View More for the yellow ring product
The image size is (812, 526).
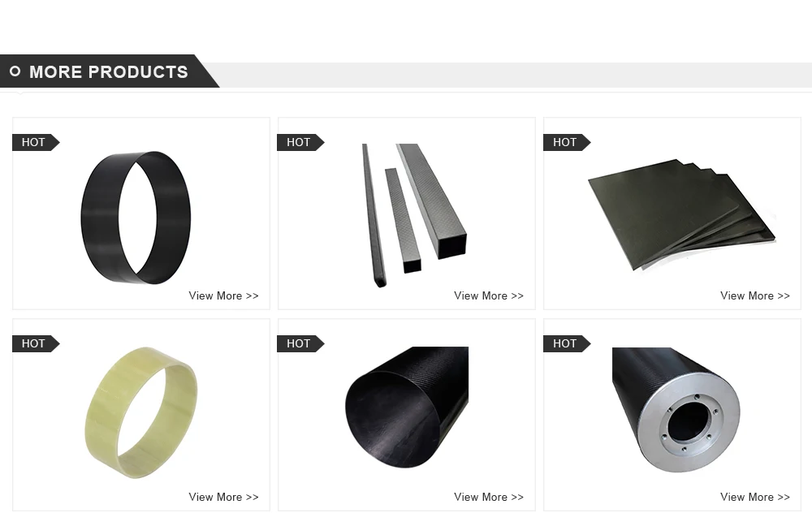(224, 497)
